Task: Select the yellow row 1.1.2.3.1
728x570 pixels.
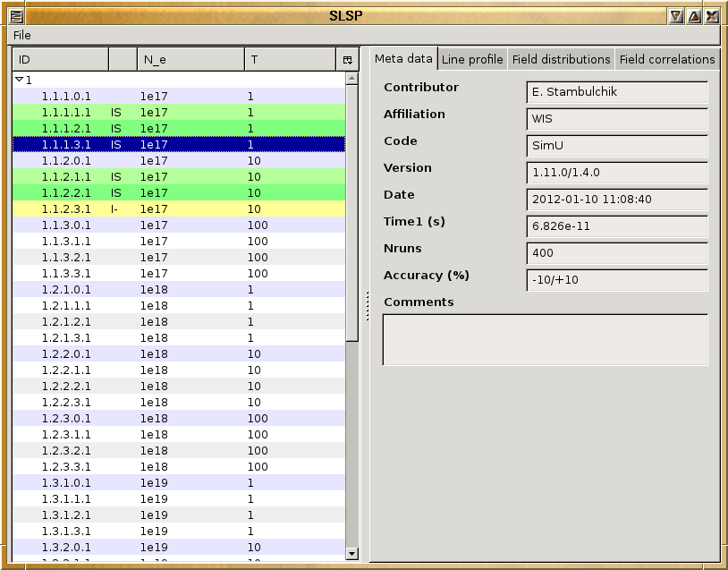Action: pyautogui.click(x=66, y=209)
